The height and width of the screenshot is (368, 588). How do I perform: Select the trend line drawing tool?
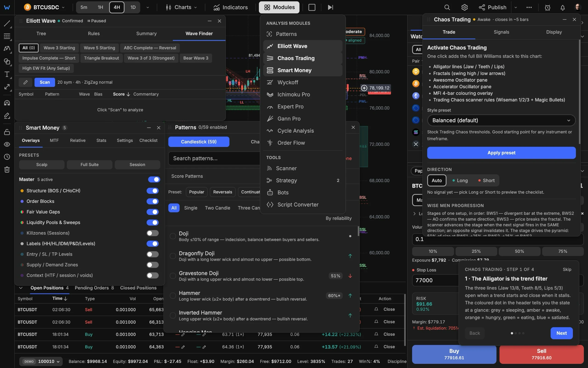click(x=7, y=24)
